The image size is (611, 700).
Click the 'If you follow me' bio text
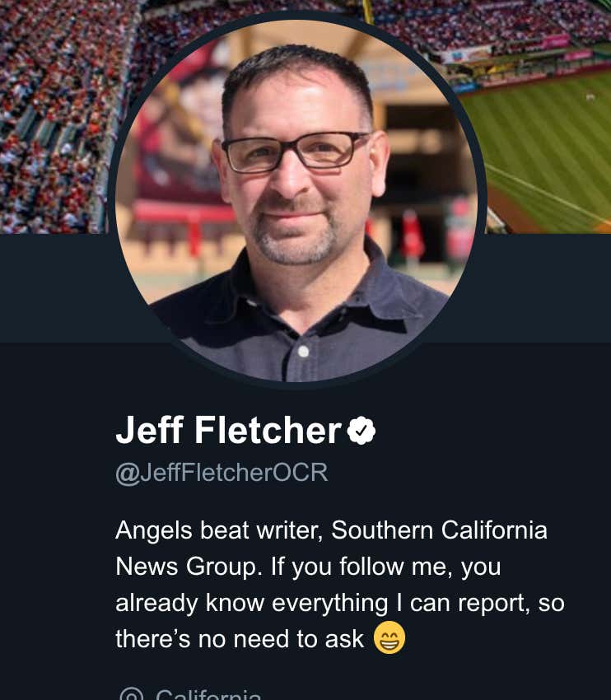361,567
